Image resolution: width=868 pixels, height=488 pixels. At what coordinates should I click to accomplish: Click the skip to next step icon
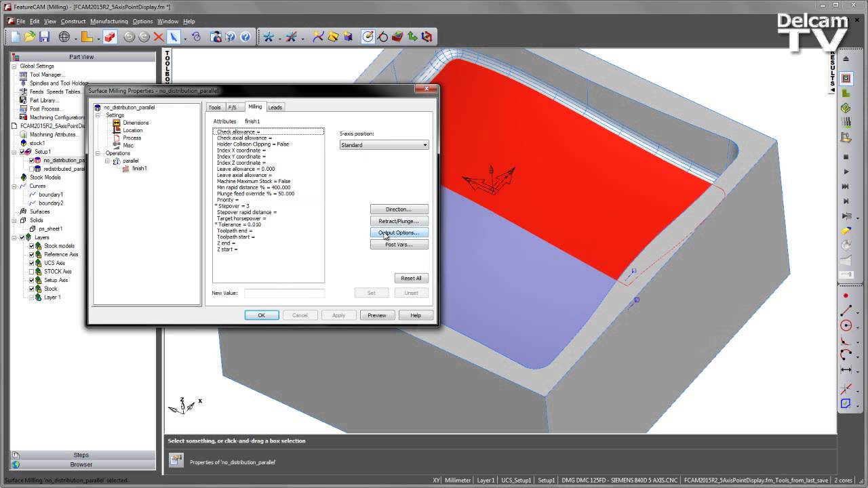point(846,201)
